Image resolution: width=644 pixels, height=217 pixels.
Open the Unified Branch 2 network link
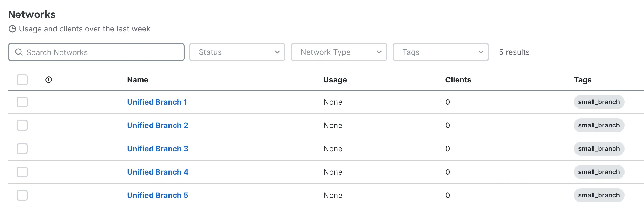coord(157,125)
